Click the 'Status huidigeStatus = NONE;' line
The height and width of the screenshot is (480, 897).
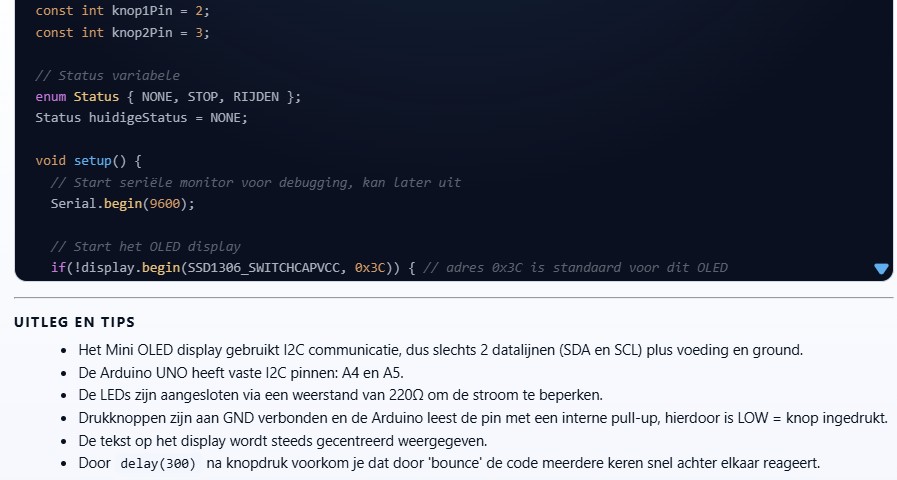(x=141, y=117)
